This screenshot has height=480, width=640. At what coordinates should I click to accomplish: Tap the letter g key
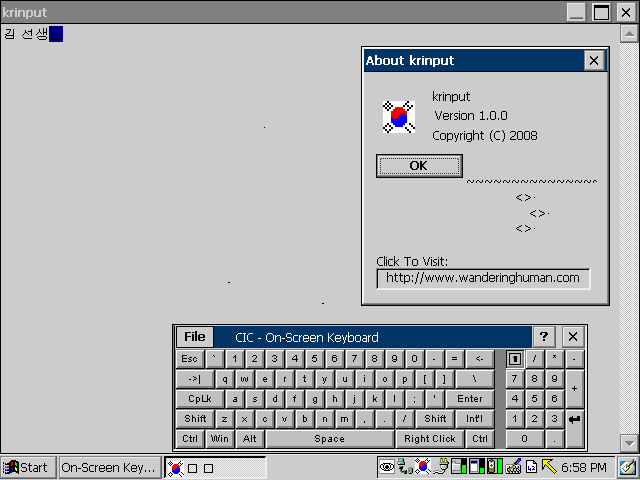pyautogui.click(x=315, y=399)
